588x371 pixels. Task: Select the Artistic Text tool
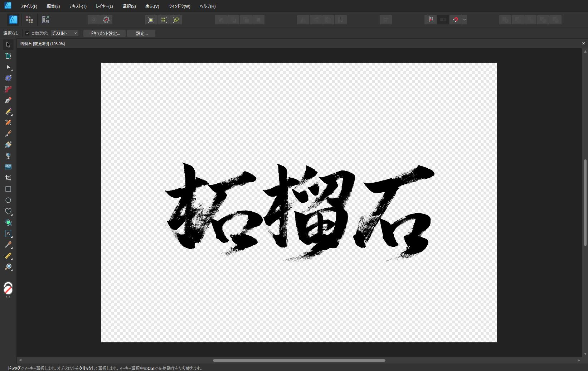tap(8, 233)
